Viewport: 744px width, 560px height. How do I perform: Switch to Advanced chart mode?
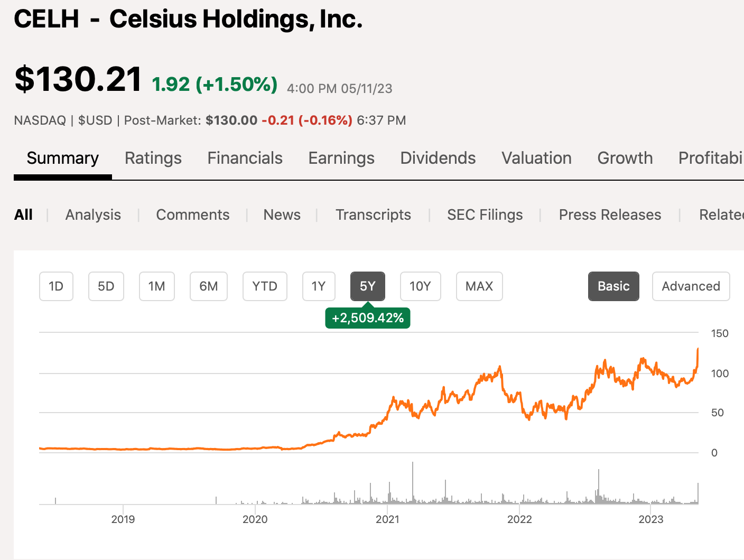pos(691,286)
